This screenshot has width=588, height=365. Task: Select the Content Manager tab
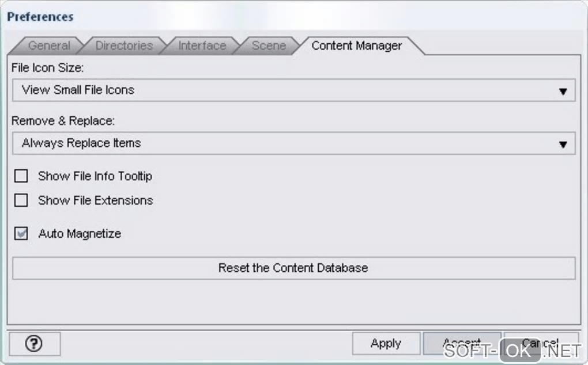(x=356, y=45)
